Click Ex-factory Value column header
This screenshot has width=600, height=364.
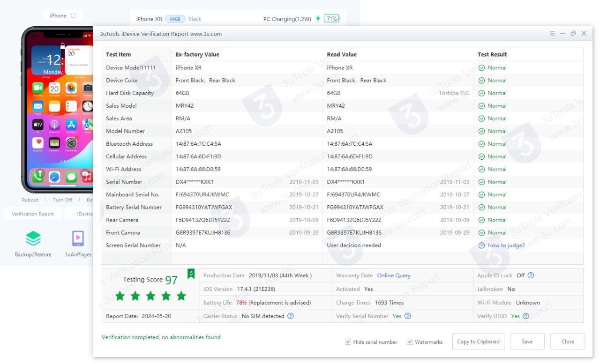point(197,55)
